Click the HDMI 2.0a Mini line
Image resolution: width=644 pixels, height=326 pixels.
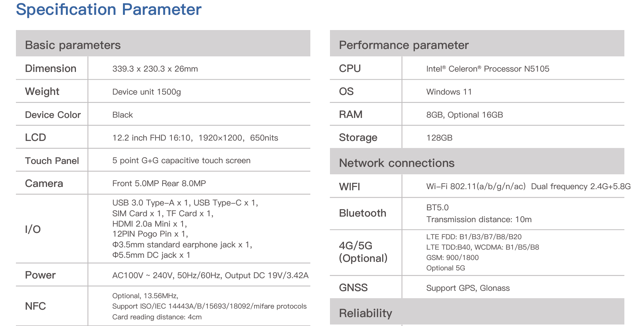point(149,224)
